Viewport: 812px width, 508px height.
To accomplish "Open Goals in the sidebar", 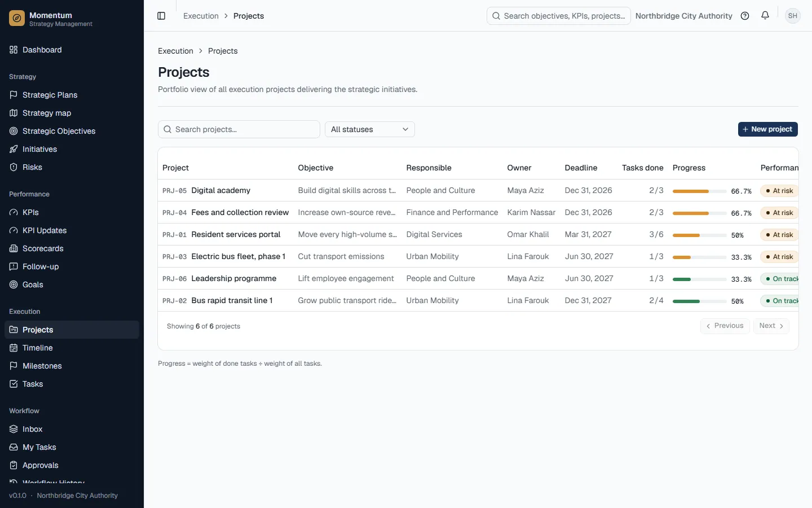I will 72,284.
